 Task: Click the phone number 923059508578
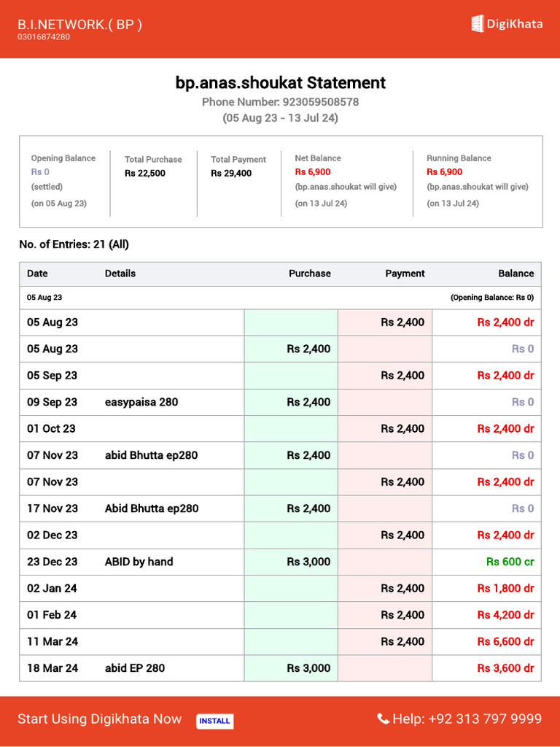(320, 102)
